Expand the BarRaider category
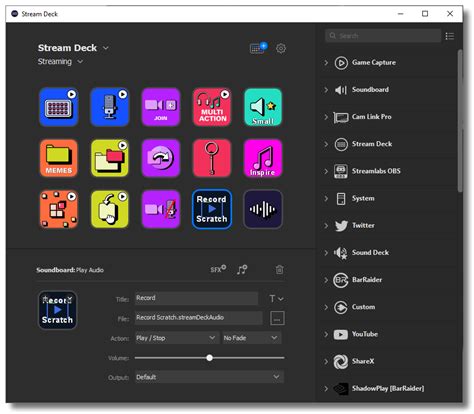 click(x=326, y=280)
